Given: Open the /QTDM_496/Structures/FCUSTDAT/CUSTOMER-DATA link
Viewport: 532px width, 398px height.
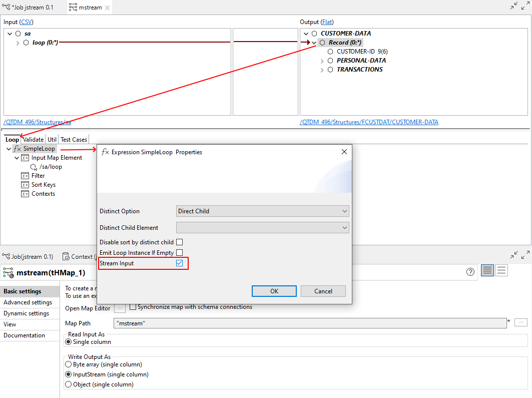Looking at the screenshot, I should point(369,122).
